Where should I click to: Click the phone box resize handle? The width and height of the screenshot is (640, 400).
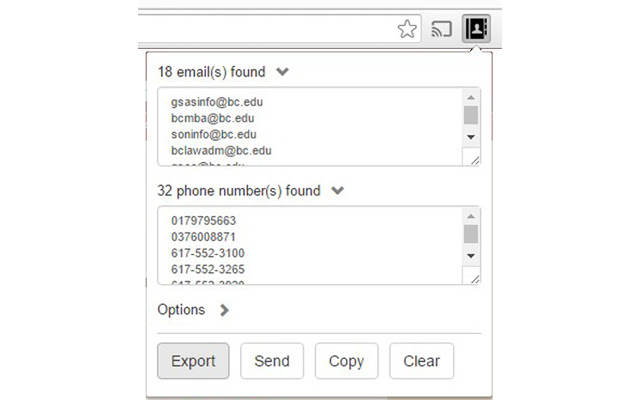[473, 277]
